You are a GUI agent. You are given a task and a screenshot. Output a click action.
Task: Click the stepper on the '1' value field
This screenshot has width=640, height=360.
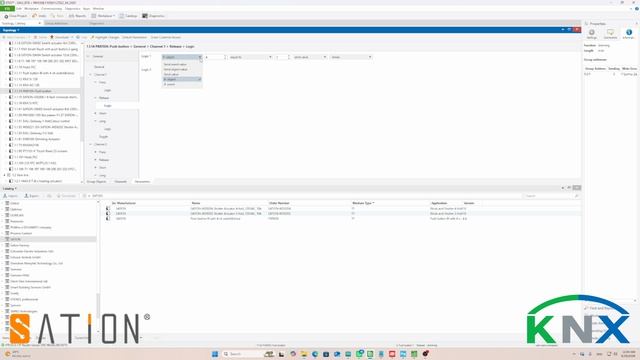(289, 57)
